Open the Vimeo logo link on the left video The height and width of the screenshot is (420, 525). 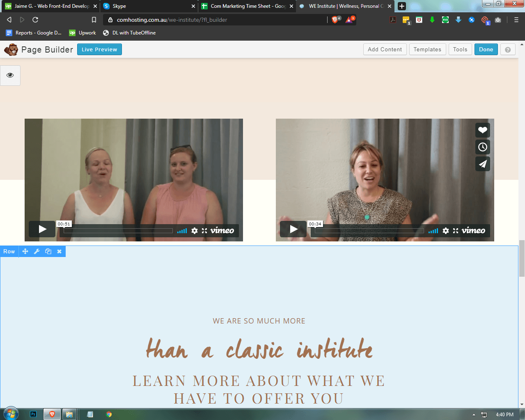[222, 230]
